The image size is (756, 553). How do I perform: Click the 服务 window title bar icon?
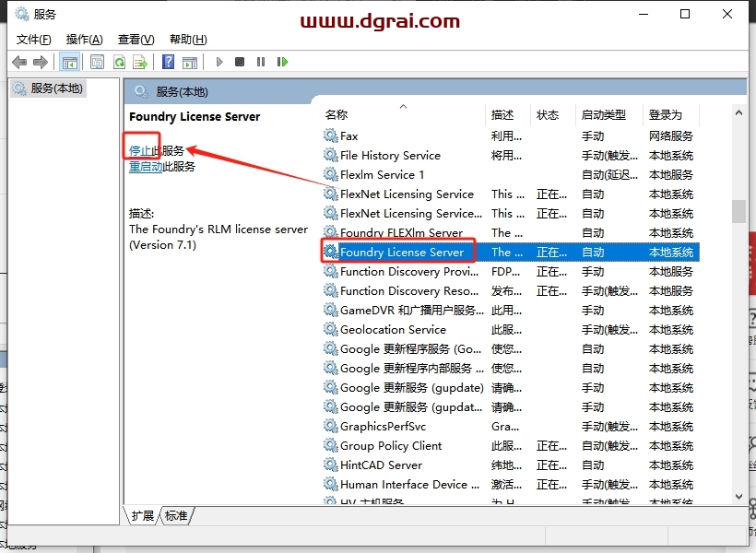pyautogui.click(x=22, y=14)
